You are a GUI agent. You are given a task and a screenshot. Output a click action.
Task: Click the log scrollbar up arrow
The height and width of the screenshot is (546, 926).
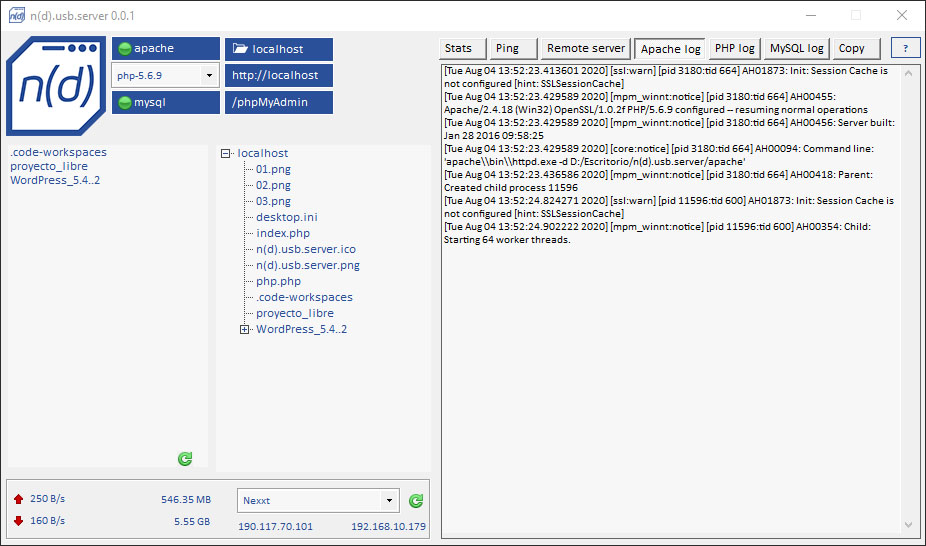[908, 74]
